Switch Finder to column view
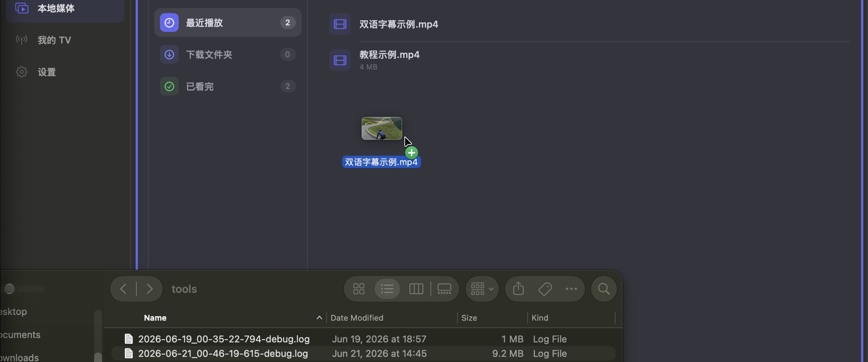 [416, 289]
